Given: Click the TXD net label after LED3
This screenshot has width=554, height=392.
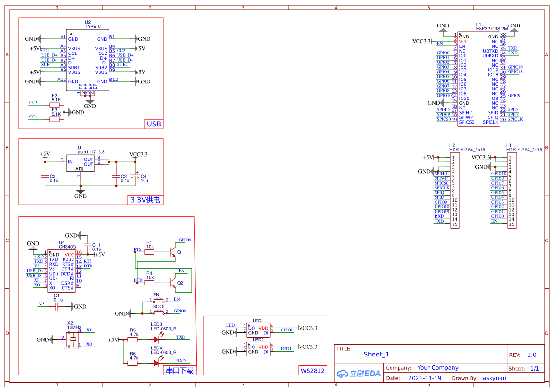Looking at the screenshot, I should click(x=181, y=337).
